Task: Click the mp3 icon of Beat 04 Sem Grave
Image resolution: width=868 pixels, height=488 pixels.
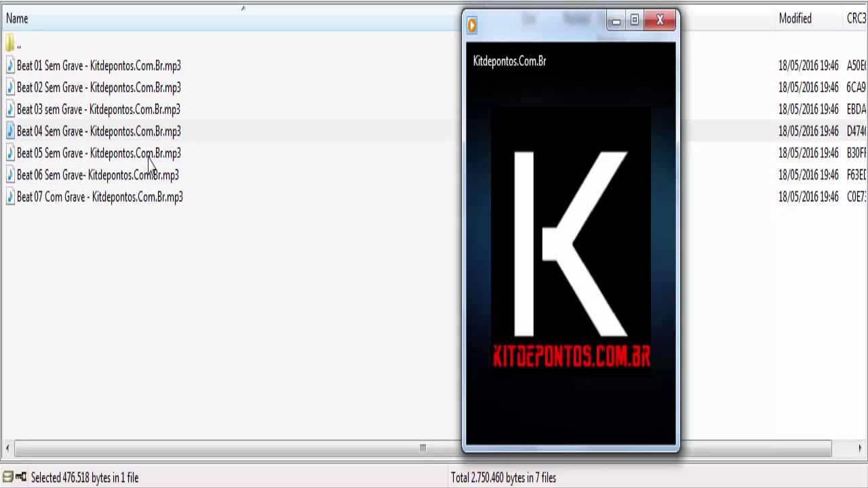Action: click(10, 131)
